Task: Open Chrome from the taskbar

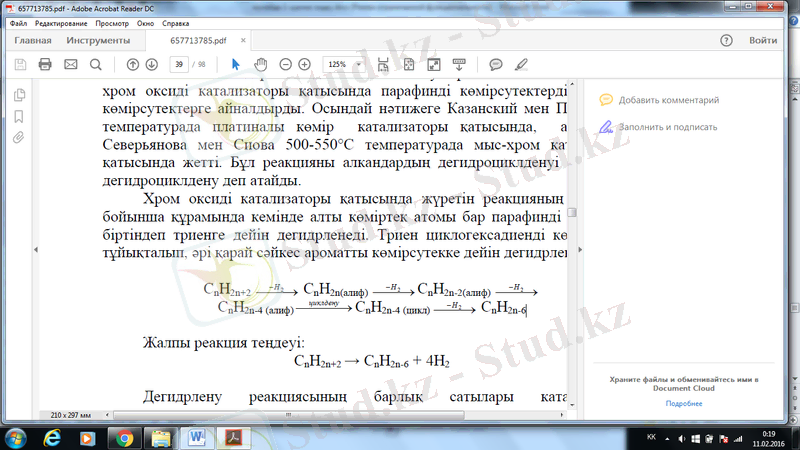Action: (x=124, y=437)
